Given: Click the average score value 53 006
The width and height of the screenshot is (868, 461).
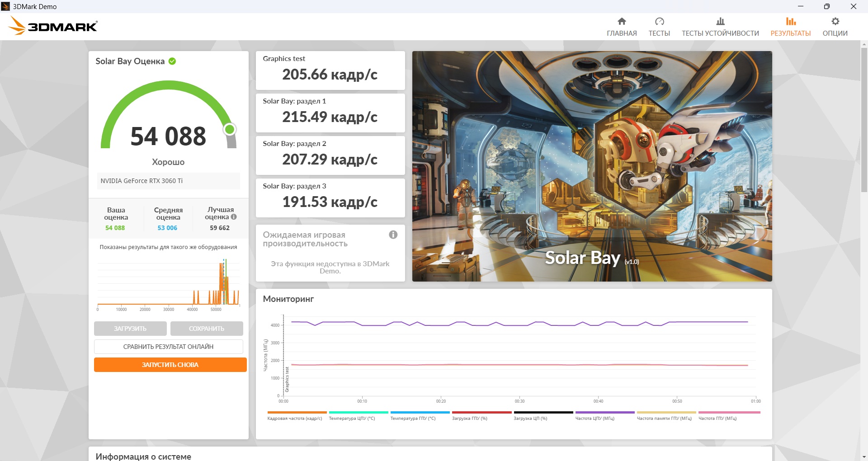Looking at the screenshot, I should pos(167,228).
